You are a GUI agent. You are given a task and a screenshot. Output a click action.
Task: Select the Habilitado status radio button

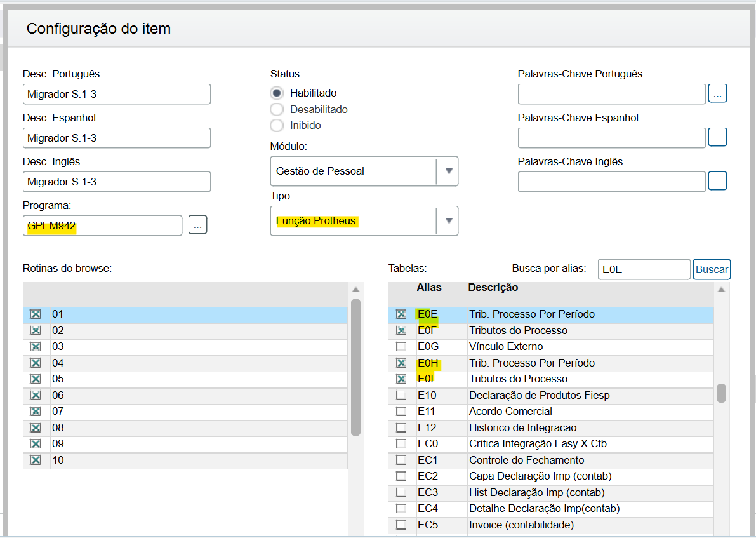[x=277, y=93]
